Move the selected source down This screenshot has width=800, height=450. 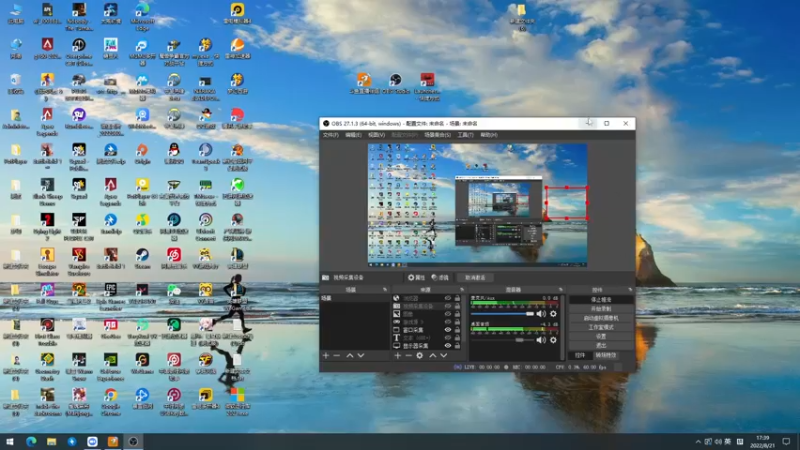pyautogui.click(x=443, y=355)
